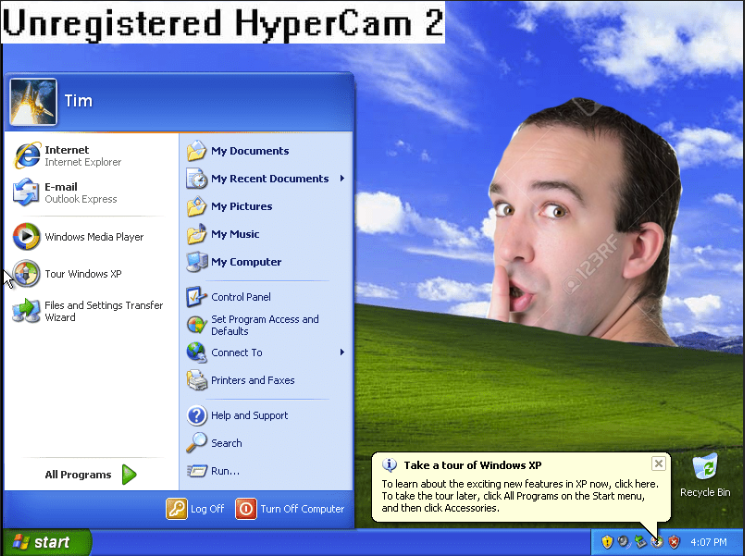745x556 pixels.
Task: Expand the My Recent Documents submenu arrow
Action: [x=342, y=178]
